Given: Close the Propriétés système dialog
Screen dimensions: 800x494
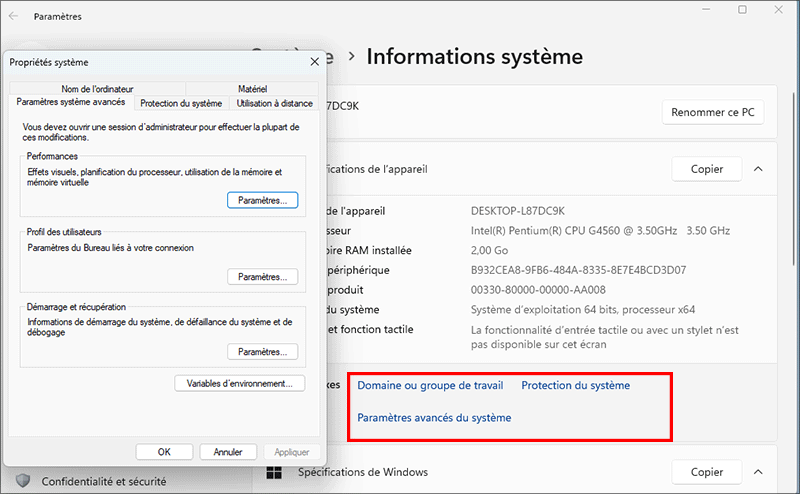Looking at the screenshot, I should coord(314,62).
